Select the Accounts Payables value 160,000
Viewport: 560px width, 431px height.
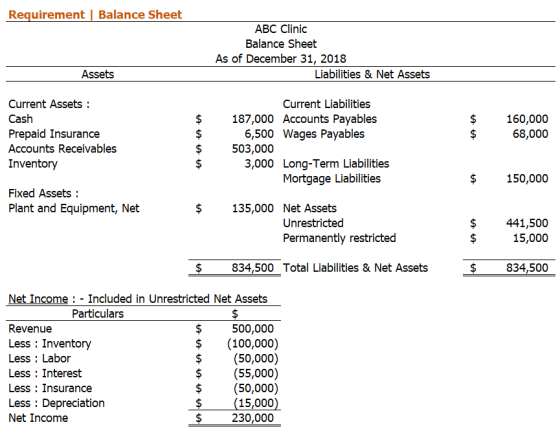click(527, 119)
